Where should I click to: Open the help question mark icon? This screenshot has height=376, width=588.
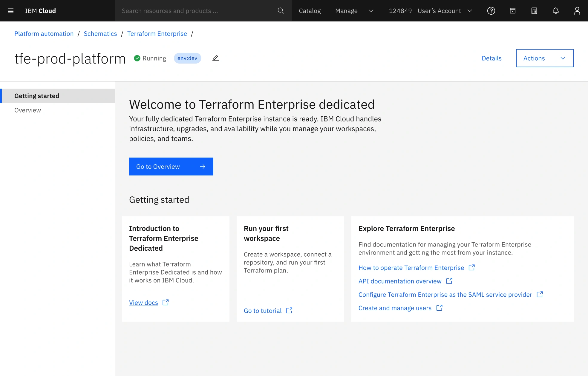[x=491, y=11]
